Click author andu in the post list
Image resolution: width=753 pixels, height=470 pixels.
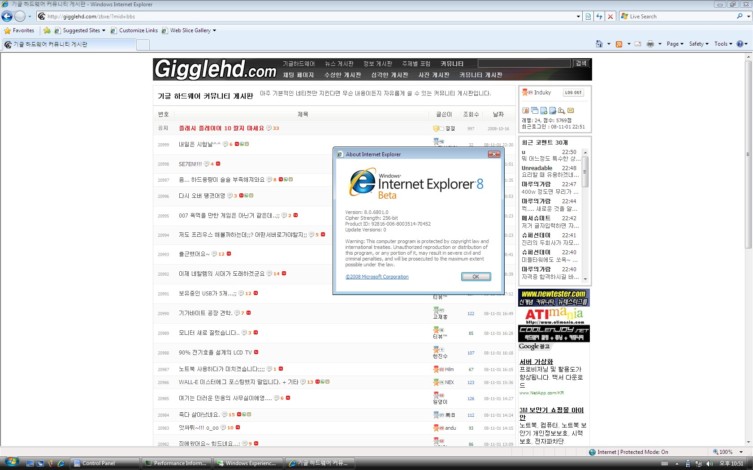point(450,428)
